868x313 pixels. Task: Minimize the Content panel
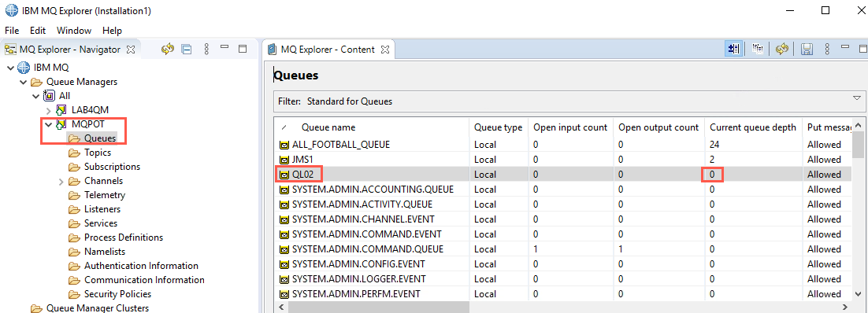tap(845, 47)
